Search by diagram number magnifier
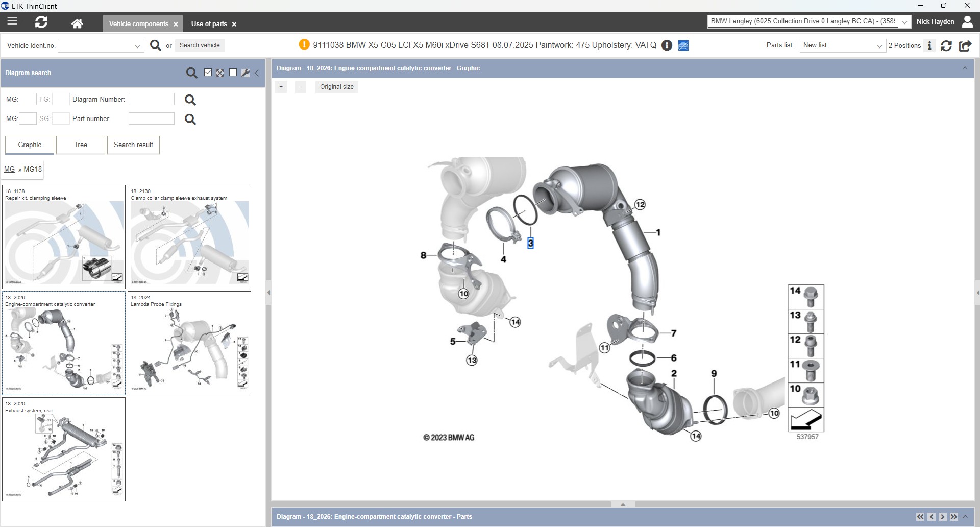980x527 pixels. [190, 100]
